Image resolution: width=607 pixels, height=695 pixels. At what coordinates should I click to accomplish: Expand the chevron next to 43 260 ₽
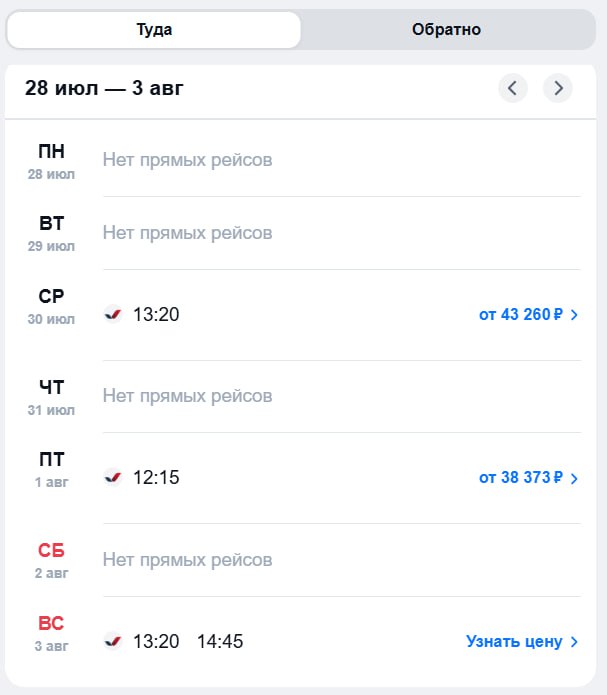click(574, 315)
